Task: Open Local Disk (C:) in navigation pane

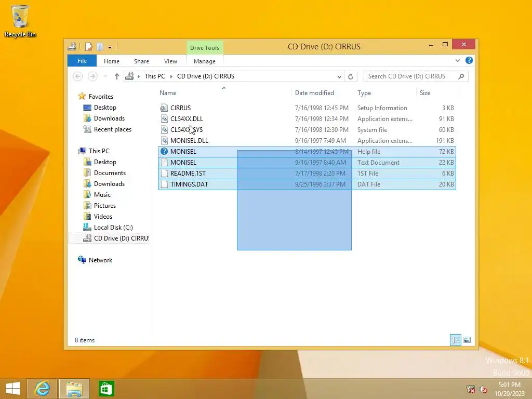Action: tap(113, 228)
